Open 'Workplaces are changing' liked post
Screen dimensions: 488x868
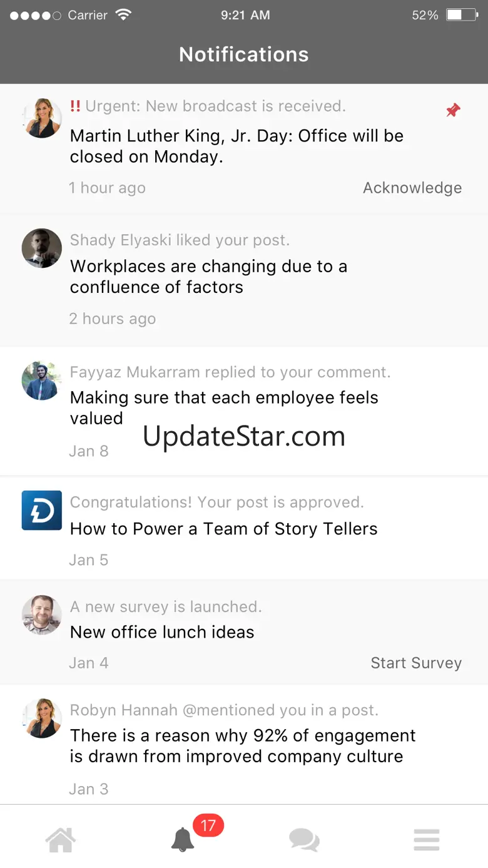click(x=208, y=277)
